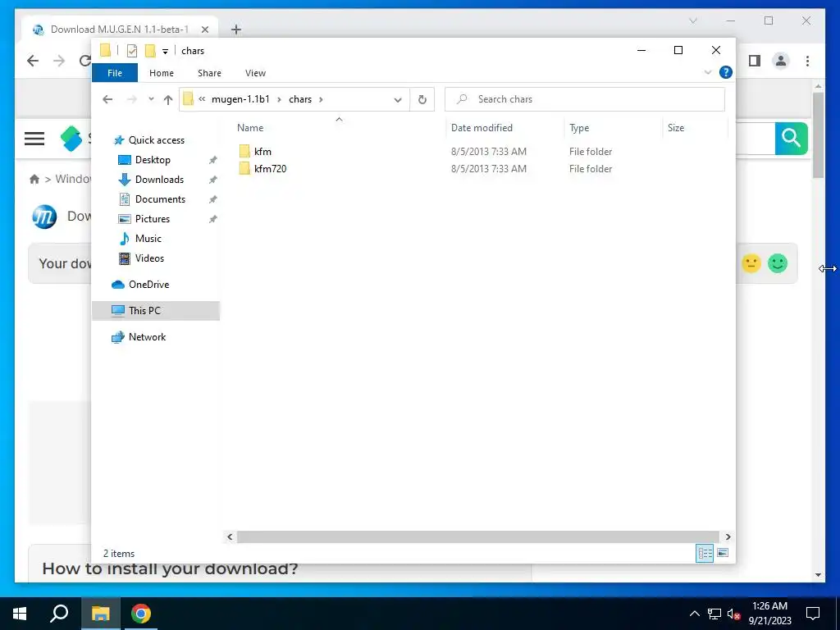840x630 pixels.
Task: Expand the chevron after chars in path
Action: click(321, 99)
